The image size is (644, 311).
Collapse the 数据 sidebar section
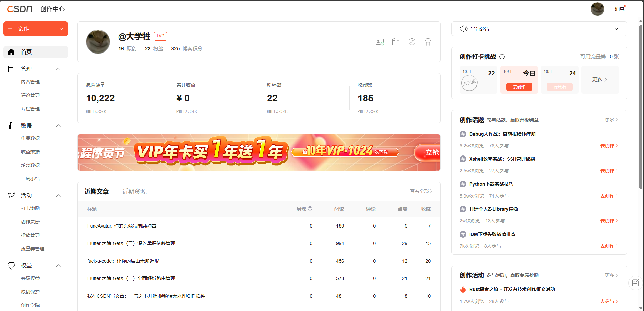click(x=58, y=126)
